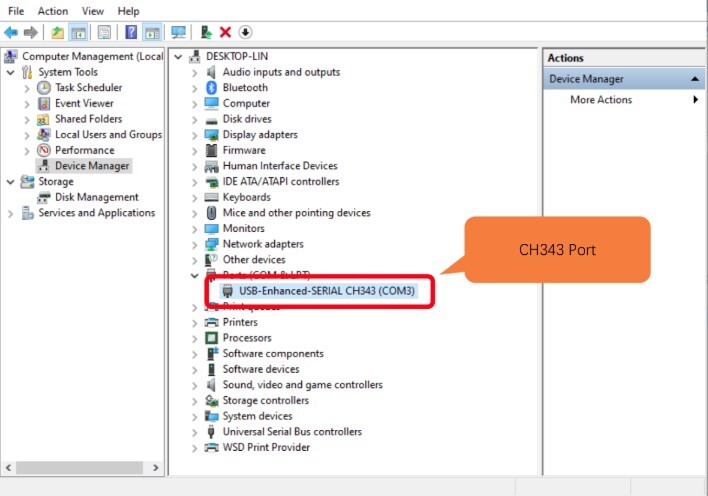The width and height of the screenshot is (708, 496).
Task: Select Event Viewer in left tree
Action: coord(84,103)
